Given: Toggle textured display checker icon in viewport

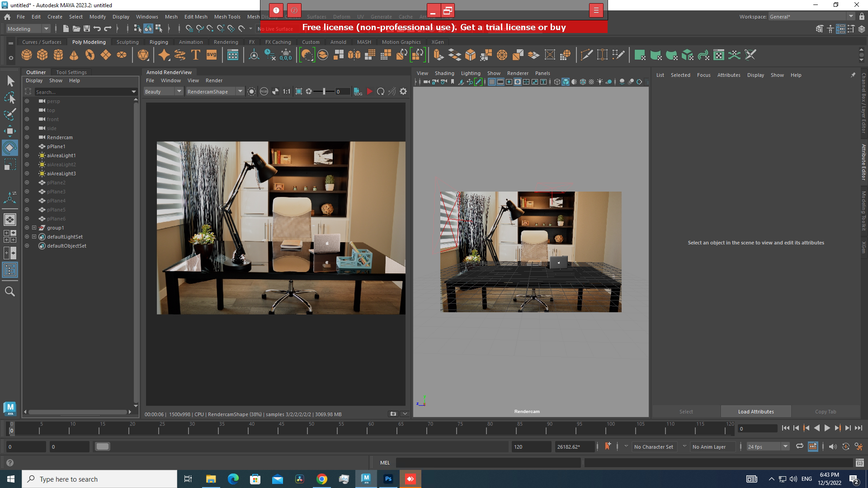Looking at the screenshot, I should pyautogui.click(x=591, y=82).
